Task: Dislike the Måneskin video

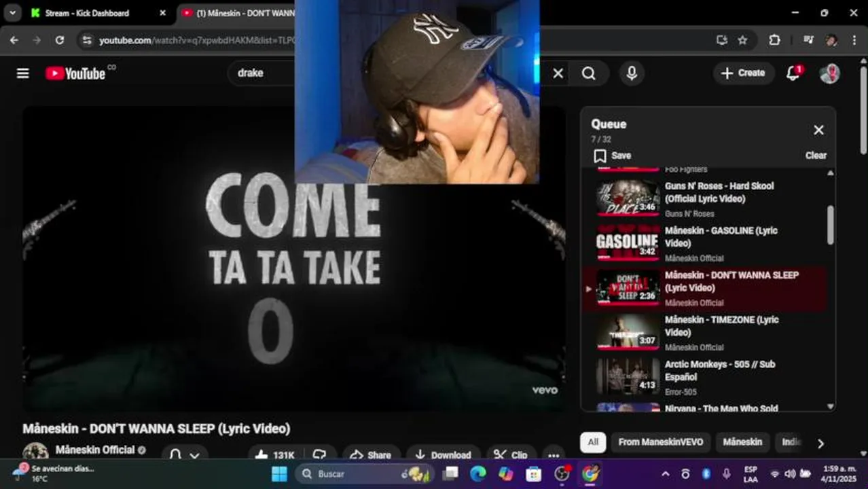Action: 320,455
